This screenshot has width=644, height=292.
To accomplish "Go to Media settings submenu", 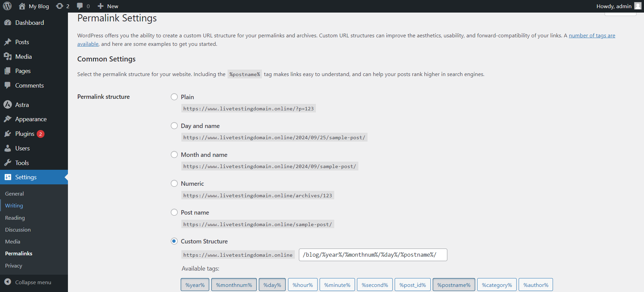I will [13, 241].
